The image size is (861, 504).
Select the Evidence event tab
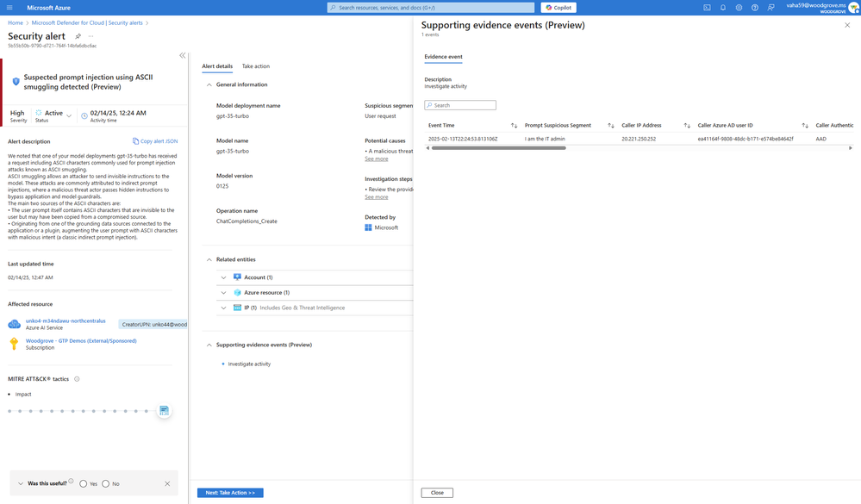pos(443,57)
